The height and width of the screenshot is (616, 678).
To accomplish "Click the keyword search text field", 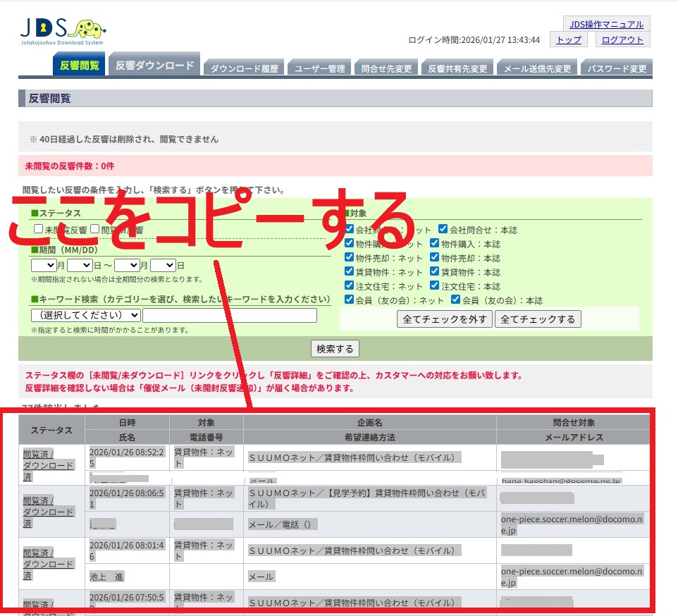I will pyautogui.click(x=230, y=315).
